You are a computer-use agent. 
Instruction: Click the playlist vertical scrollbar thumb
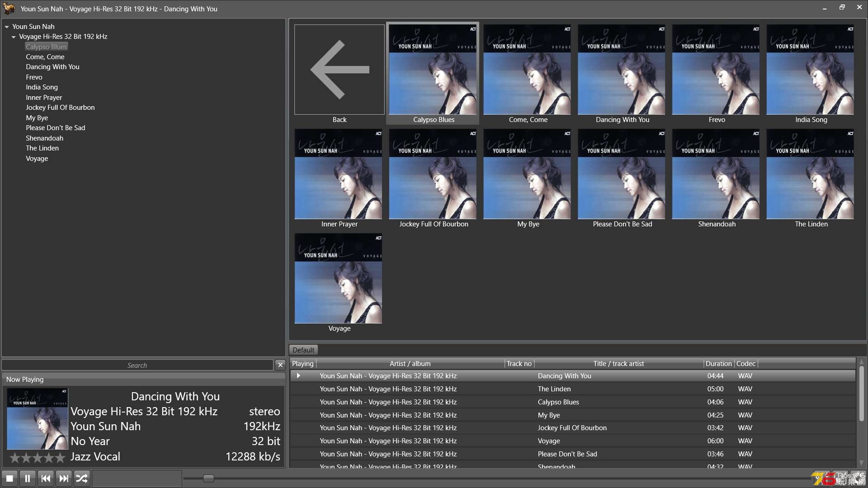861,393
